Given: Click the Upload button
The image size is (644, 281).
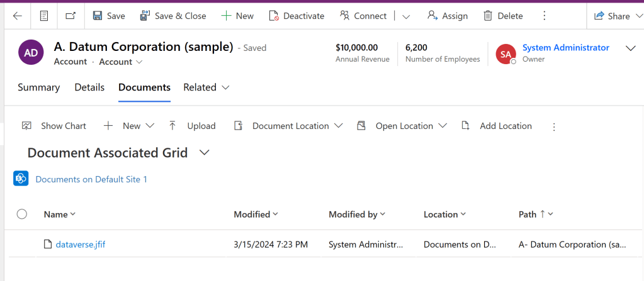Looking at the screenshot, I should 192,126.
